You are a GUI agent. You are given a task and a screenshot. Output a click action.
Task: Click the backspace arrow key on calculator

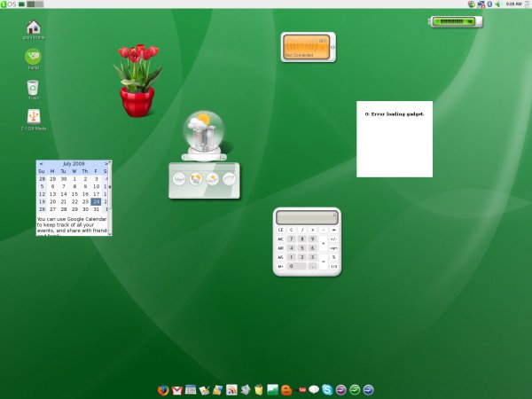pyautogui.click(x=334, y=230)
